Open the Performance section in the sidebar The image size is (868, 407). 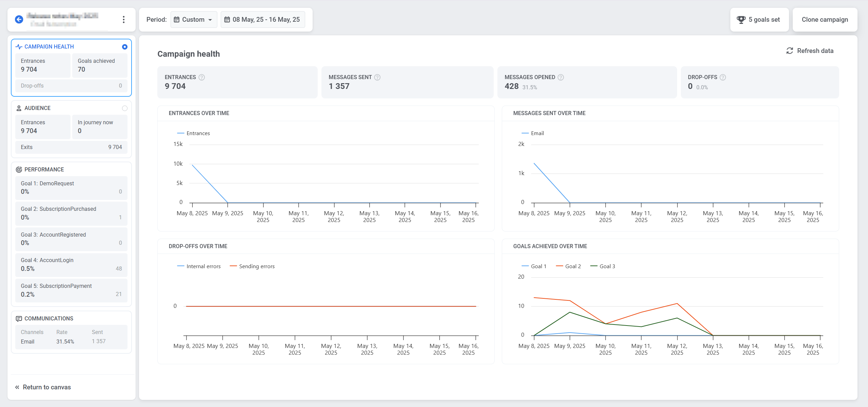(44, 169)
